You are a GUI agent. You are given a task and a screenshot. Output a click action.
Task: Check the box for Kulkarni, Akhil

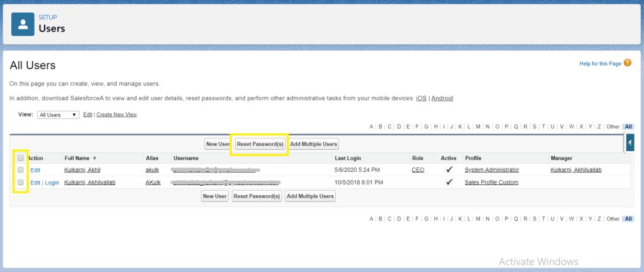tap(21, 170)
